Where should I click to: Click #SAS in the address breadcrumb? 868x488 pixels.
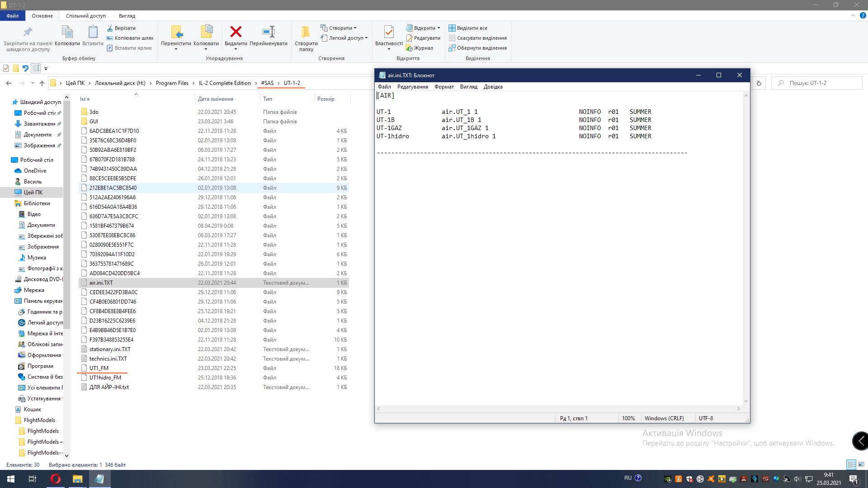click(267, 83)
